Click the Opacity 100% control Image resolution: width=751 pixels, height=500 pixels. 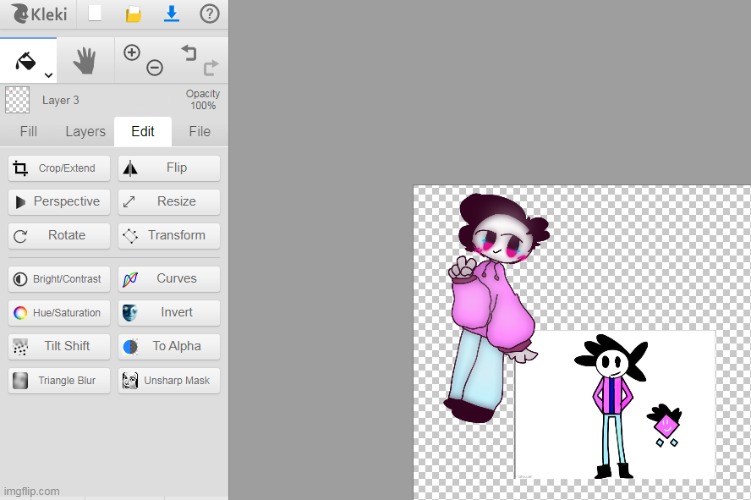click(202, 100)
